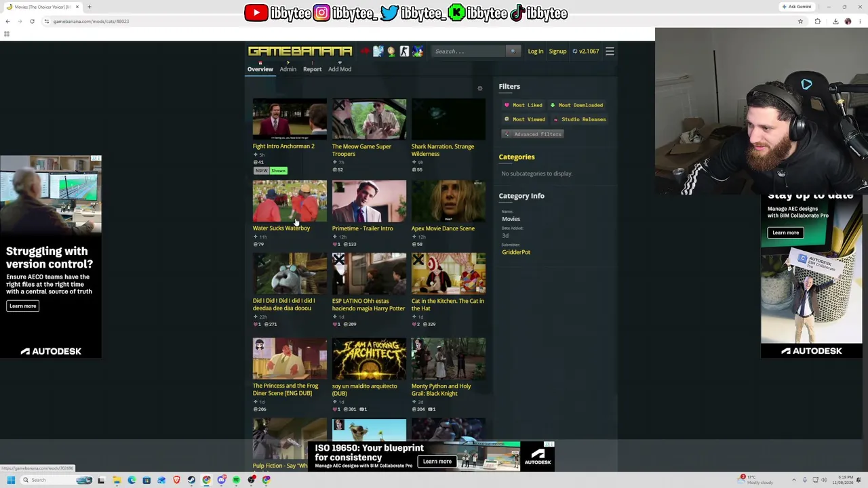Click Learn more in the right Autodesk ad

pyautogui.click(x=785, y=232)
